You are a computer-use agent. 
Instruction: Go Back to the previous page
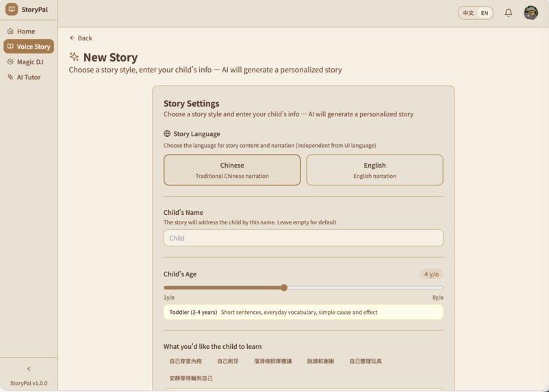81,38
